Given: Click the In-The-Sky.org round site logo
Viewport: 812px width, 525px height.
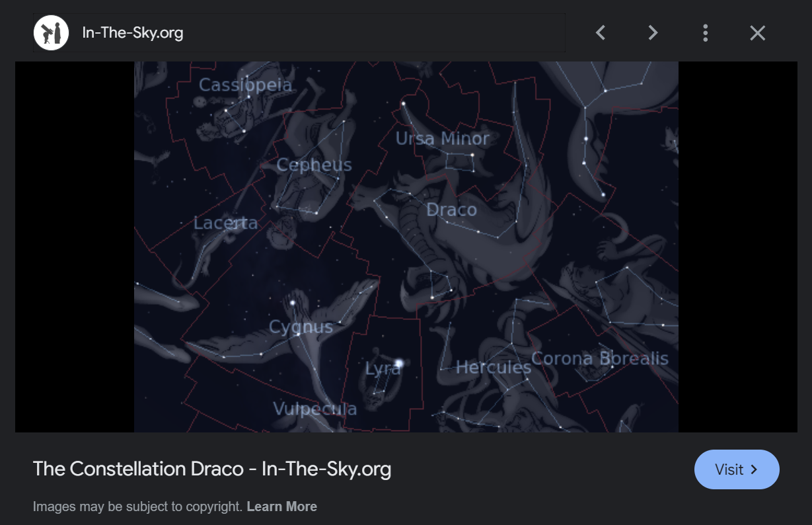Looking at the screenshot, I should point(52,32).
